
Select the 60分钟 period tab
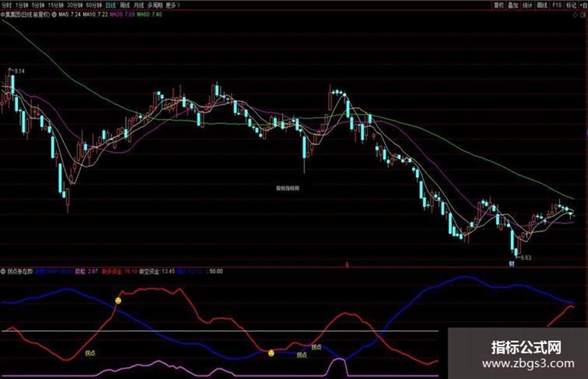93,5
